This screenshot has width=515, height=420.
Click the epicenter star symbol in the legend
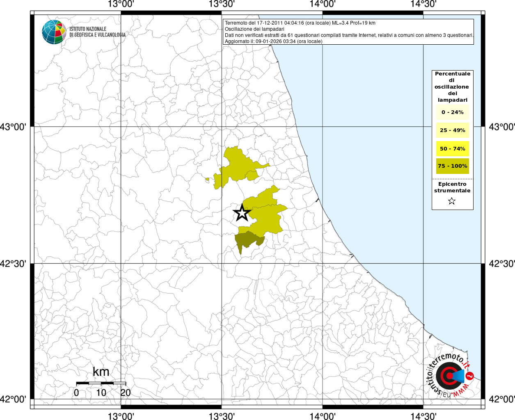click(x=452, y=201)
